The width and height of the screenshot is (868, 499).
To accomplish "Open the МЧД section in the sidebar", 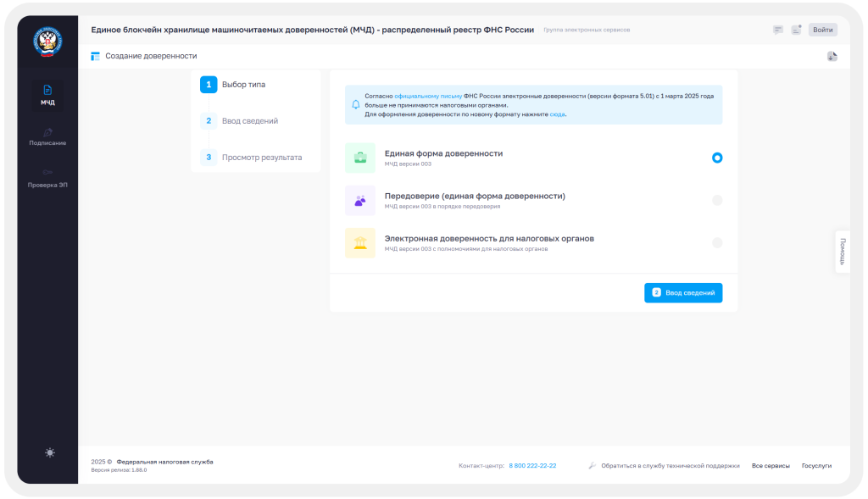I will point(47,97).
